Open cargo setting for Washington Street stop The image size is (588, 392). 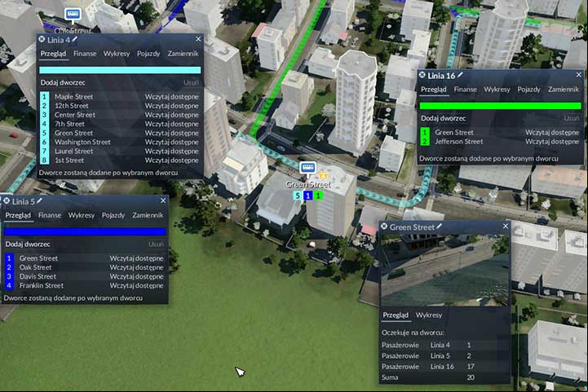tap(172, 142)
